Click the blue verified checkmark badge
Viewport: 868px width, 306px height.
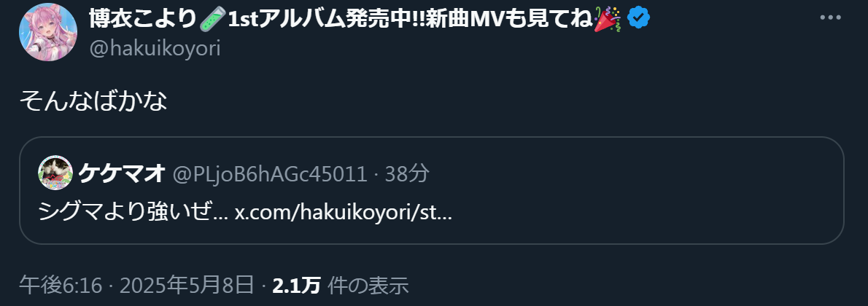tap(638, 19)
